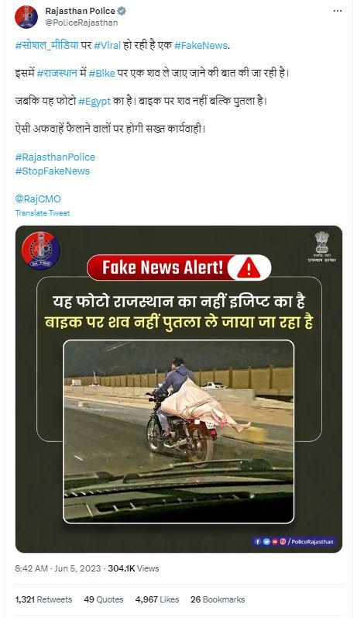Screen dimensions: 364x618
Task: Open the @PoliceRajasthan handle
Action: coord(81,22)
